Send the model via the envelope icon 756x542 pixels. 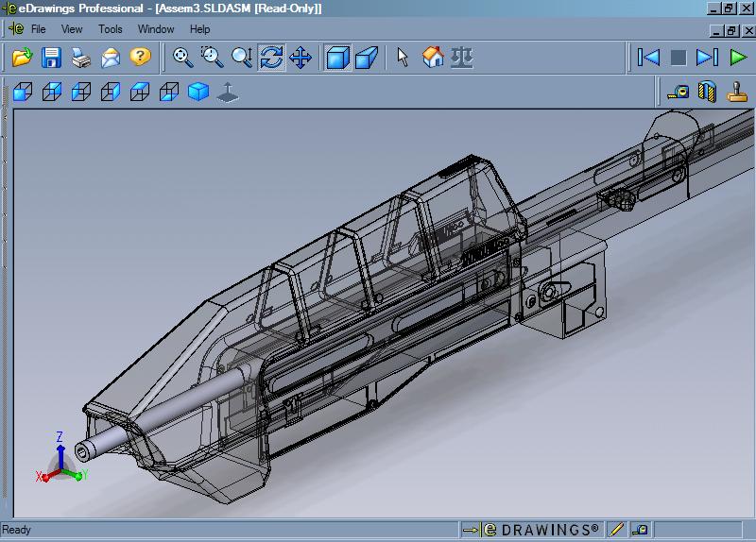pos(111,58)
